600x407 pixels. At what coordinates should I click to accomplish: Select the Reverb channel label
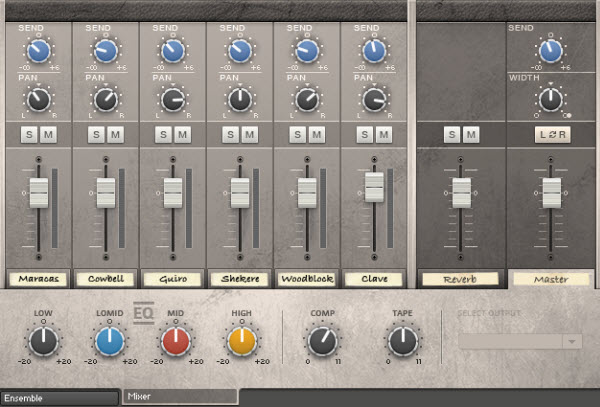(460, 279)
